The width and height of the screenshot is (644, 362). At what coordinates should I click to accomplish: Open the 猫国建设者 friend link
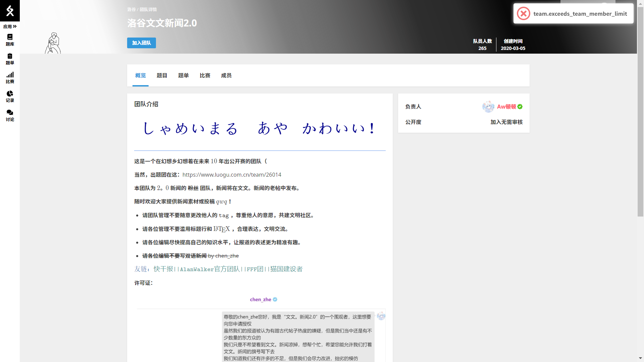pyautogui.click(x=286, y=269)
